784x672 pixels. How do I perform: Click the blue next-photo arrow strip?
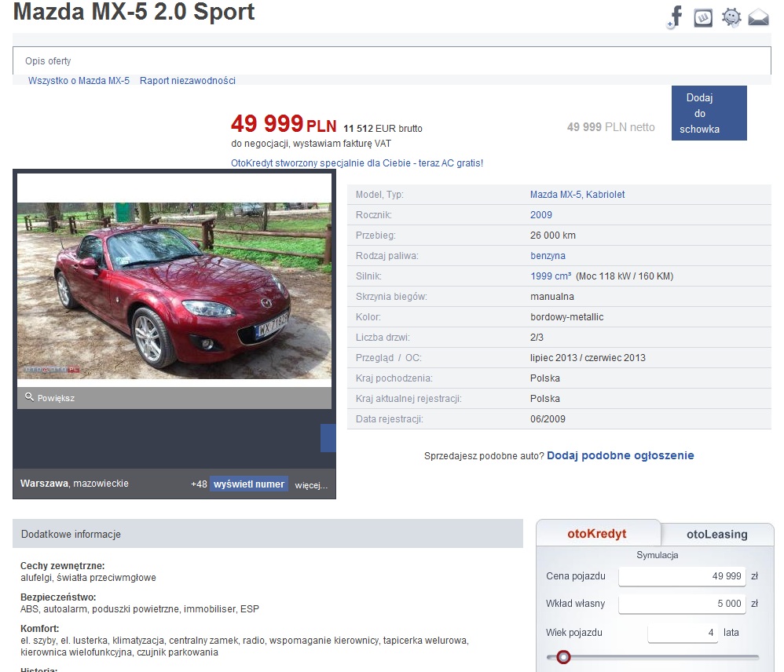pyautogui.click(x=328, y=438)
